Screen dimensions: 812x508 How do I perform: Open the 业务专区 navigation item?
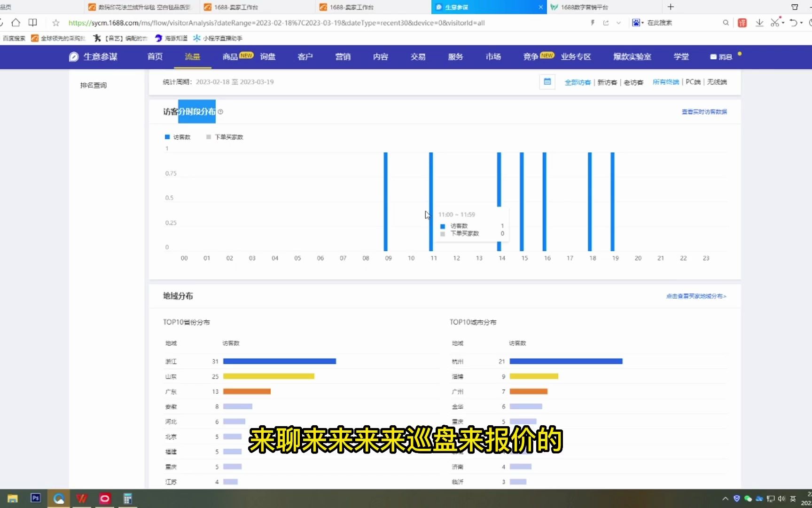(576, 57)
